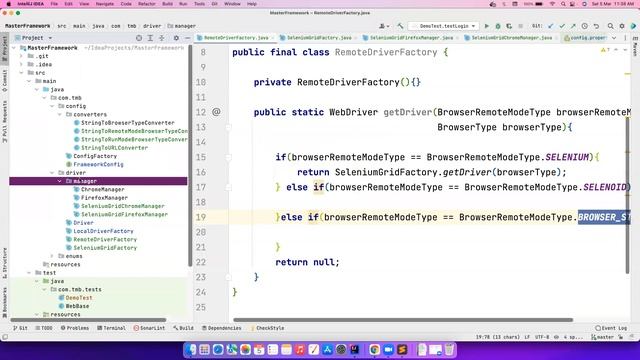
Task: Click the user account icon in the toolbar
Action: point(384,26)
